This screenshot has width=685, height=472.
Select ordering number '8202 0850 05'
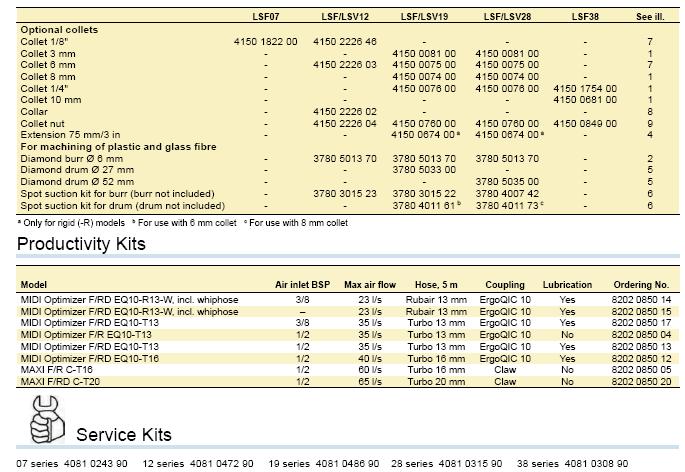(x=641, y=370)
